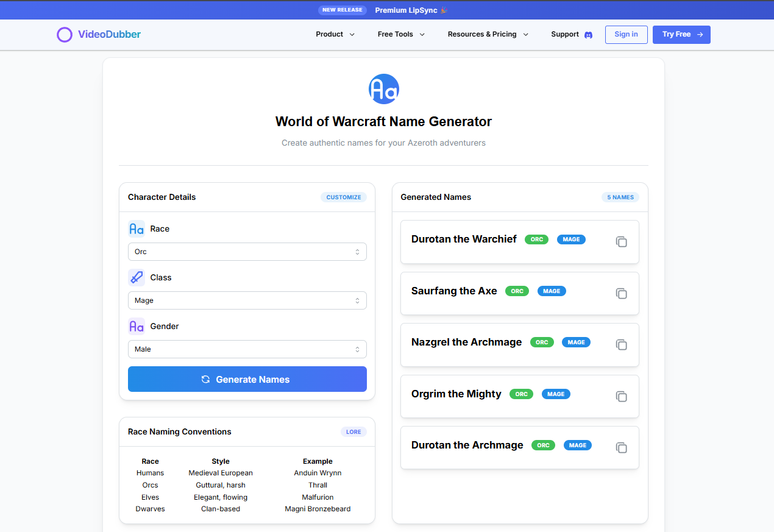Viewport: 774px width, 532px height.
Task: Click the Aa icon beside Race
Action: [137, 229]
